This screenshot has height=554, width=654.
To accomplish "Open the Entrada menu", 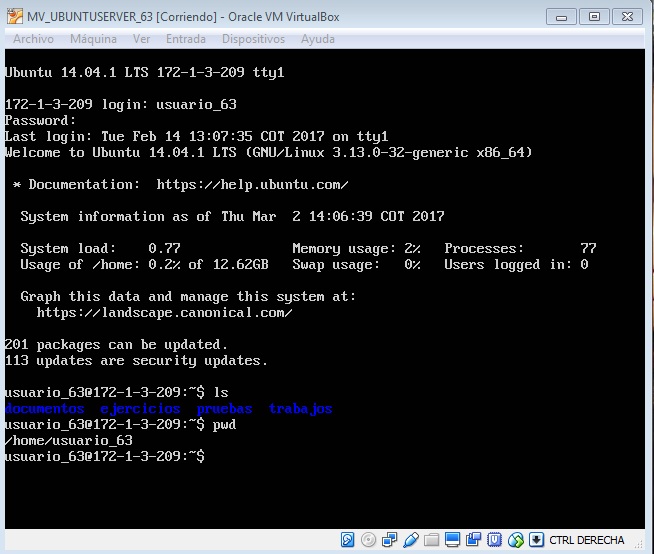I will (186, 39).
